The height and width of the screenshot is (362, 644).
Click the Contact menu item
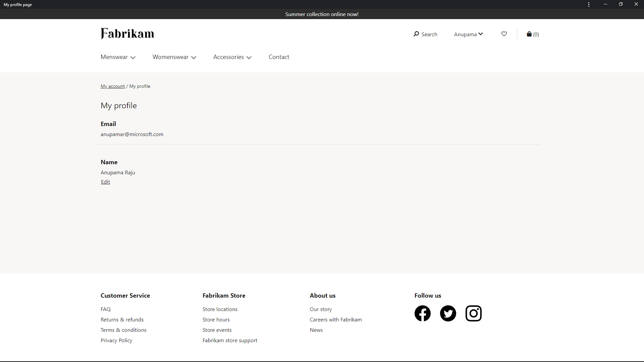[x=279, y=56]
